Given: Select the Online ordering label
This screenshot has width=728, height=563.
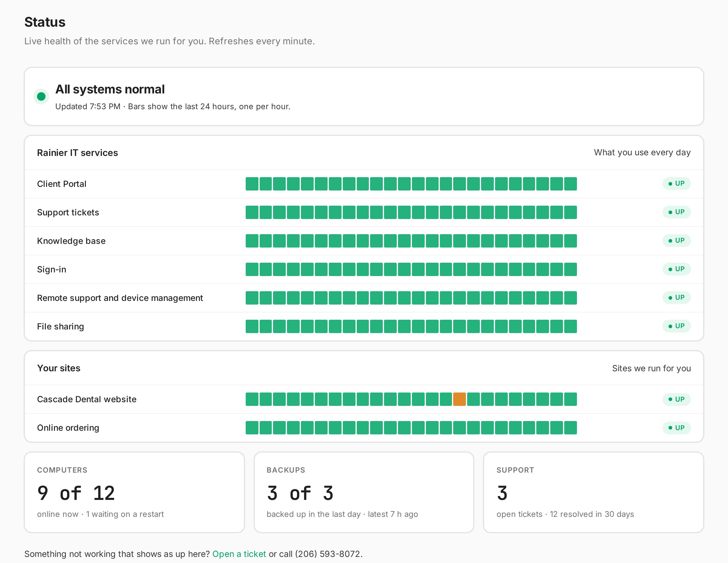Looking at the screenshot, I should (x=68, y=428).
